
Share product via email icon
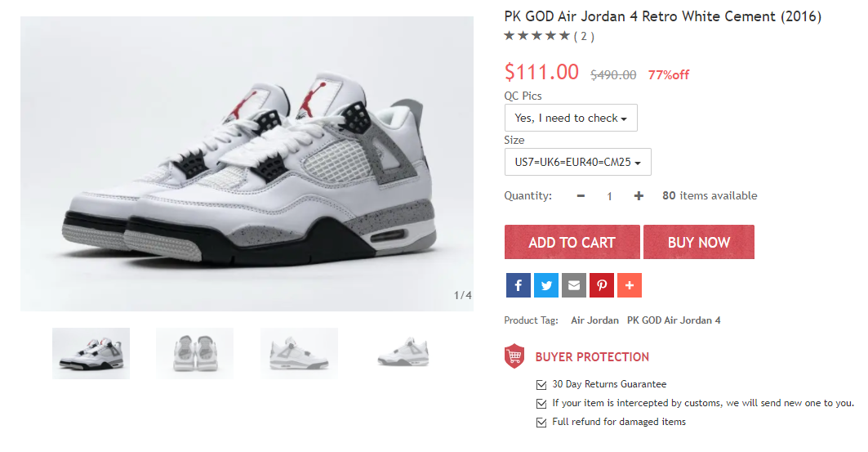click(x=574, y=285)
